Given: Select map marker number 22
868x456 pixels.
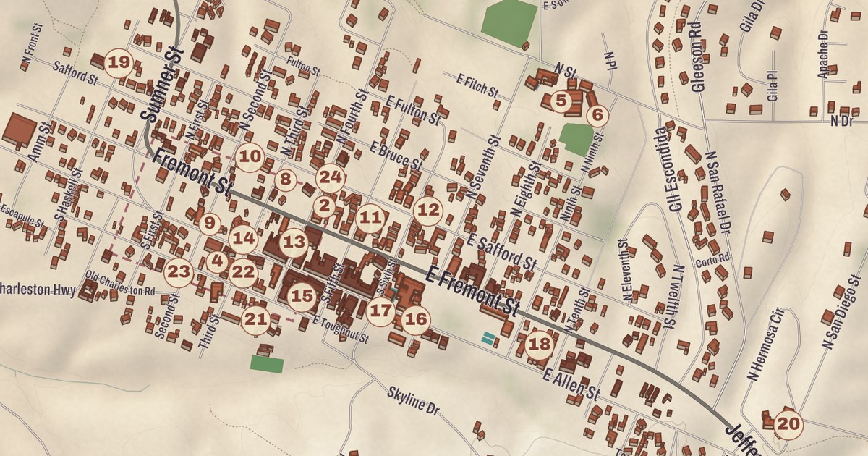Looking at the screenshot, I should 244,272.
